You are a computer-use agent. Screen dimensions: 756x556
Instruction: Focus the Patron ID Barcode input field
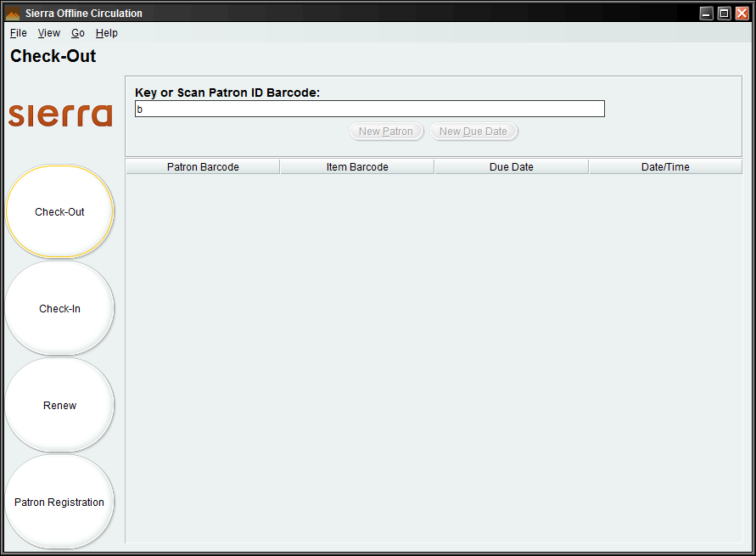tap(370, 109)
